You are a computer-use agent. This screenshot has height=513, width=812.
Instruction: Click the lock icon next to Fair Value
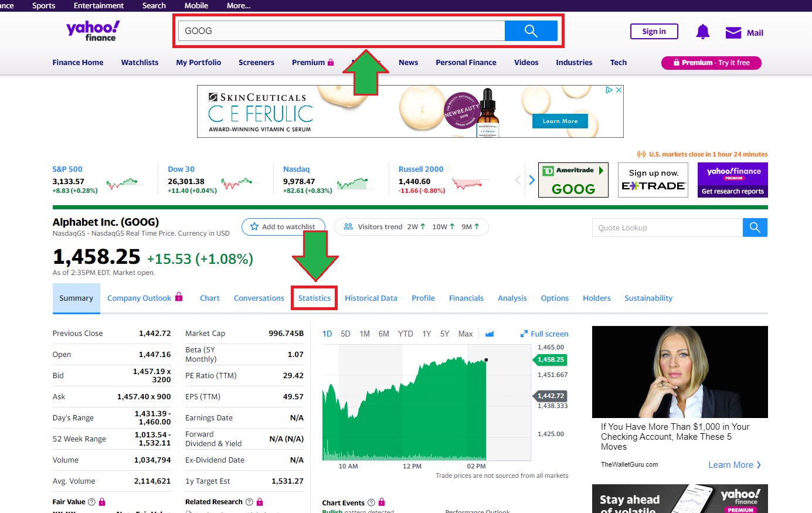point(102,502)
